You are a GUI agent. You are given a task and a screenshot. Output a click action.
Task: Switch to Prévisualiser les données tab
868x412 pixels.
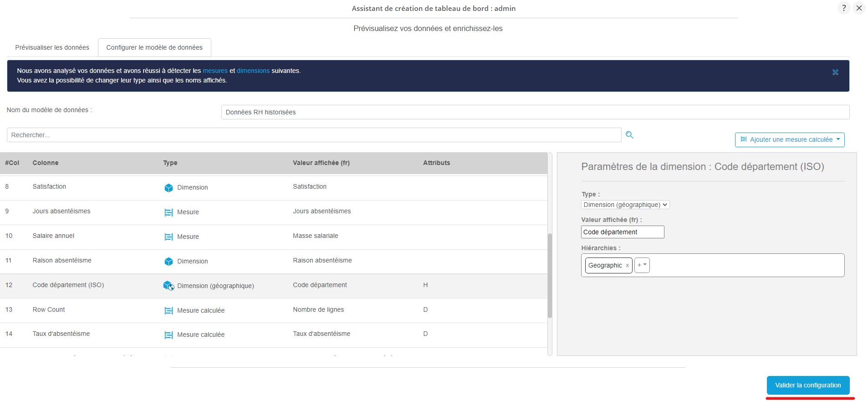click(52, 47)
